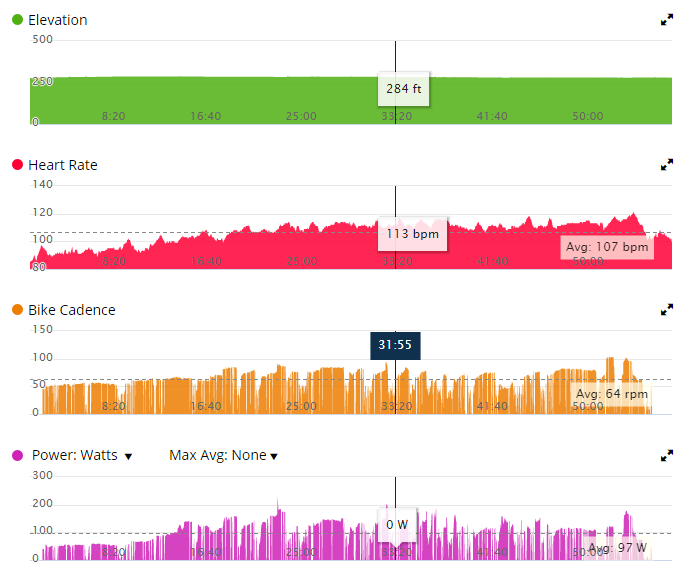Click the green Elevation legend dot
The width and height of the screenshot is (683, 569).
(x=17, y=20)
